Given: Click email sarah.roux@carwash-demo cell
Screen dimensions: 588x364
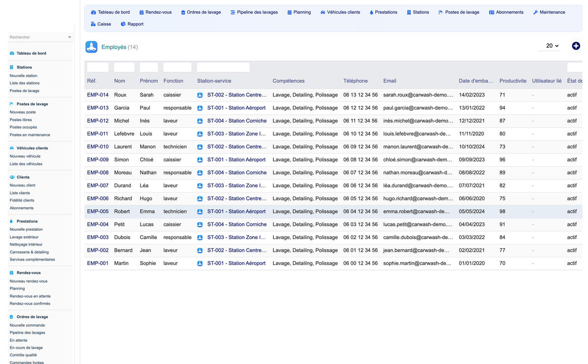Looking at the screenshot, I should [x=418, y=95].
